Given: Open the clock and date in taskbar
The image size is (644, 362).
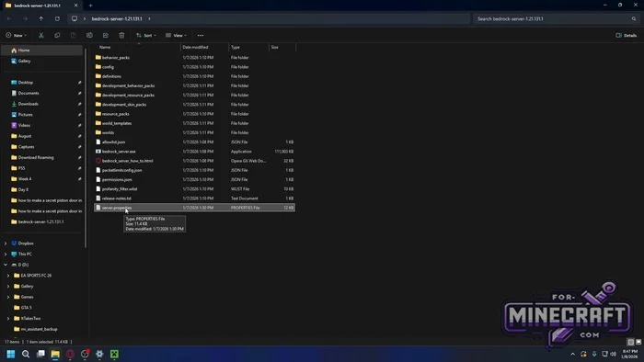Looking at the screenshot, I should pyautogui.click(x=630, y=354).
